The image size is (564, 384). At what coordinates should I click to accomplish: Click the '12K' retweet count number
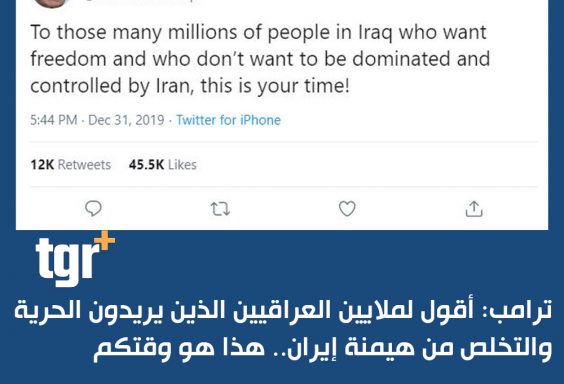pos(42,165)
